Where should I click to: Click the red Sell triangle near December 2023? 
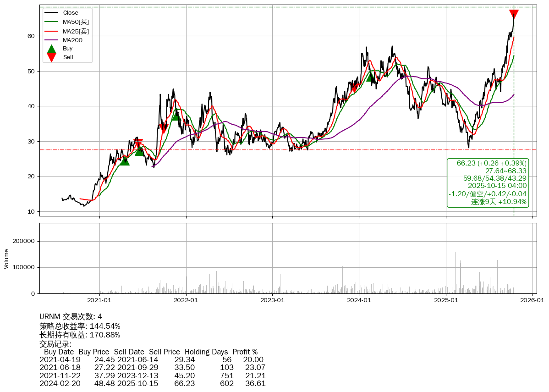tap(354, 88)
